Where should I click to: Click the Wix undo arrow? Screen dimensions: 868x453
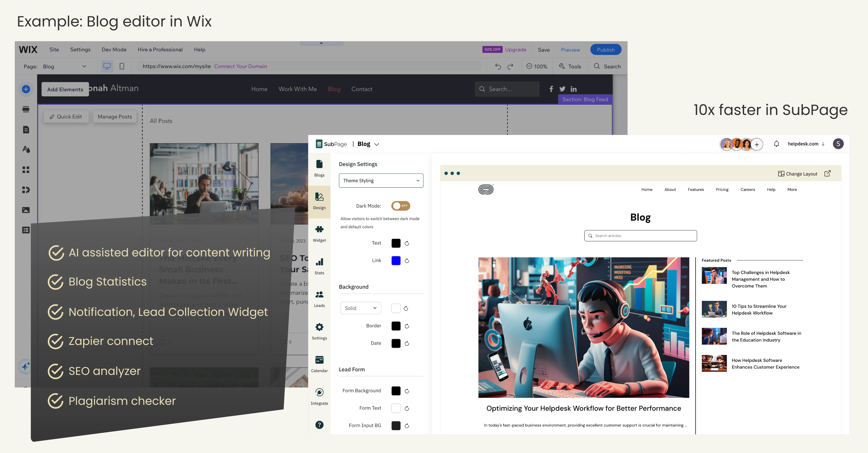coord(498,66)
